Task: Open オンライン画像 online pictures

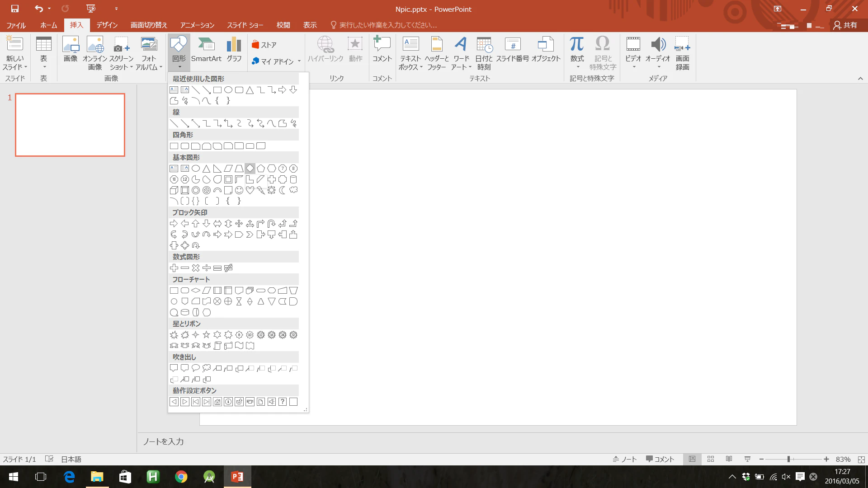Action: tap(95, 53)
